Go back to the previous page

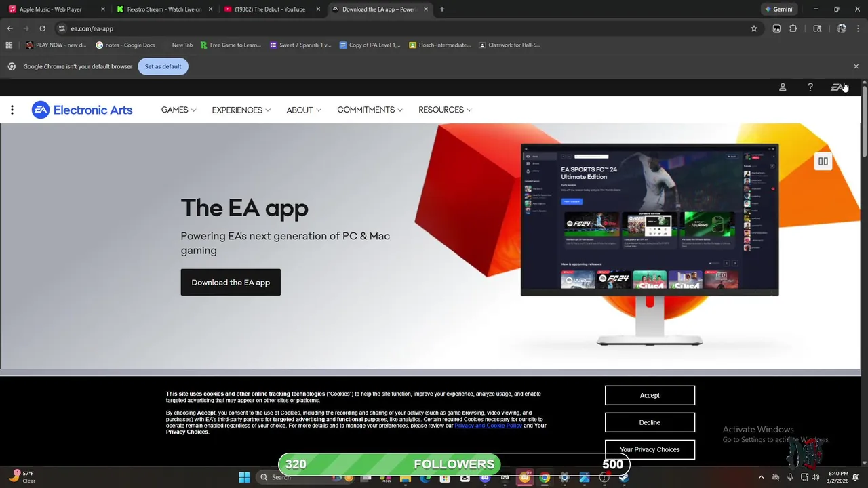pos(9,28)
